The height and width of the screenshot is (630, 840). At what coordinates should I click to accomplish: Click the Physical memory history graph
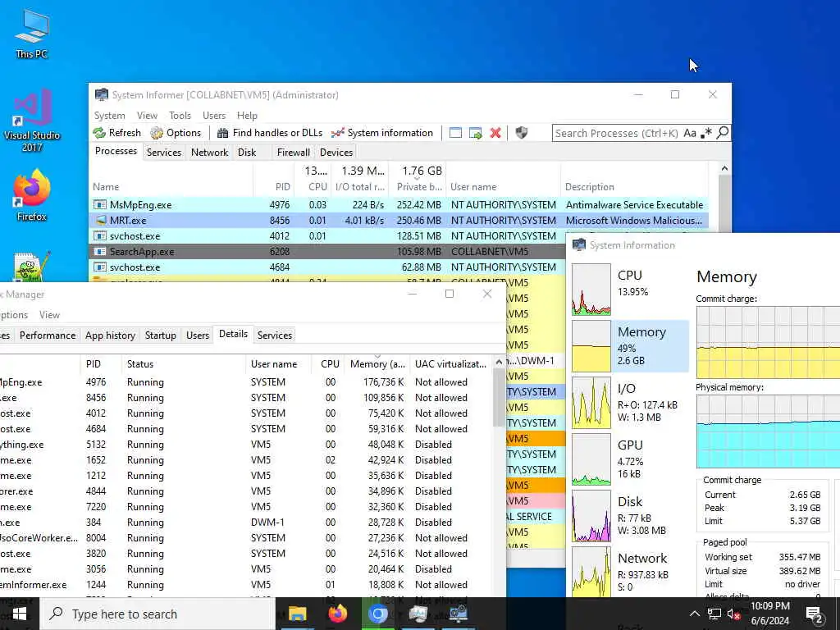[x=768, y=431]
